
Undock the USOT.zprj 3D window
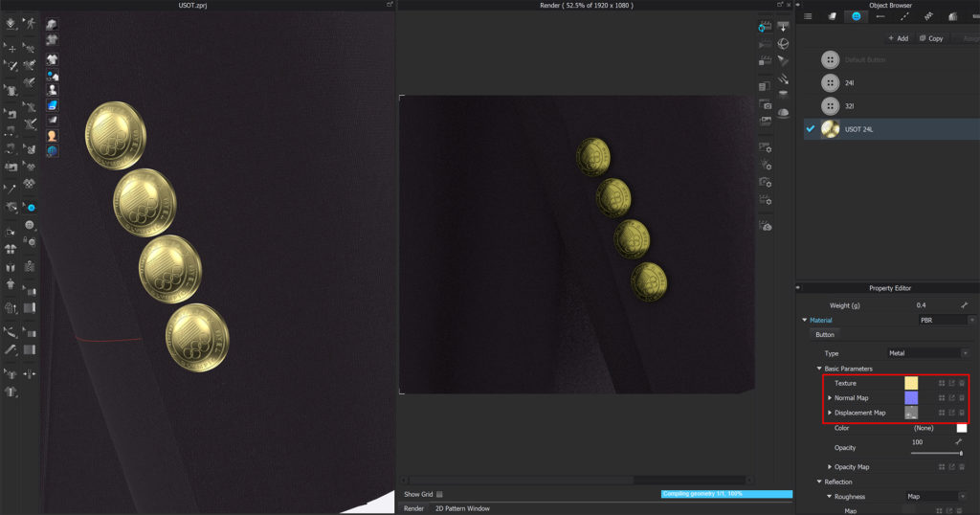390,5
